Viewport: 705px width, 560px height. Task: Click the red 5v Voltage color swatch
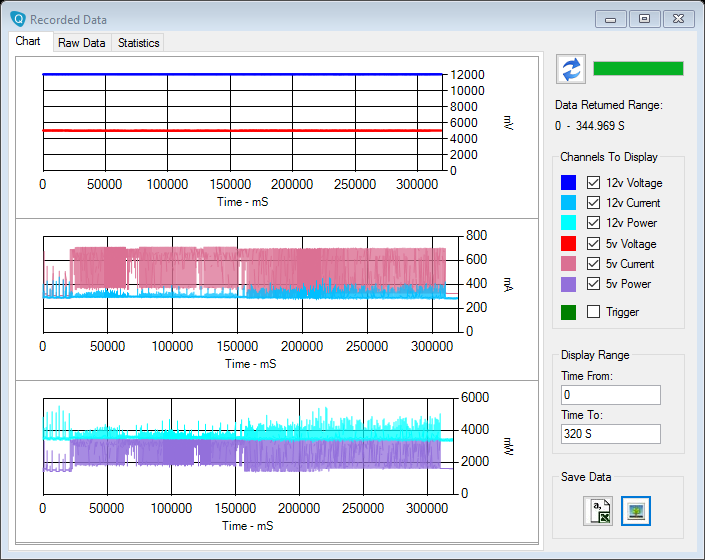click(x=568, y=244)
